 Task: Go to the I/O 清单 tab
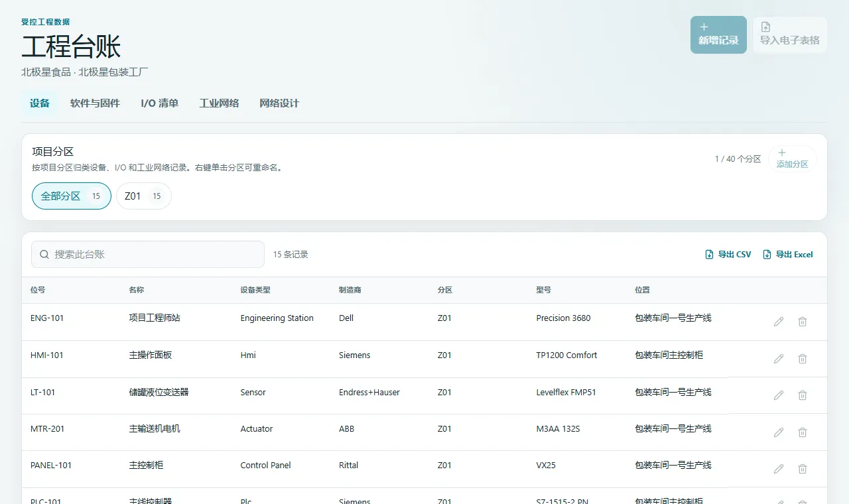tap(159, 103)
